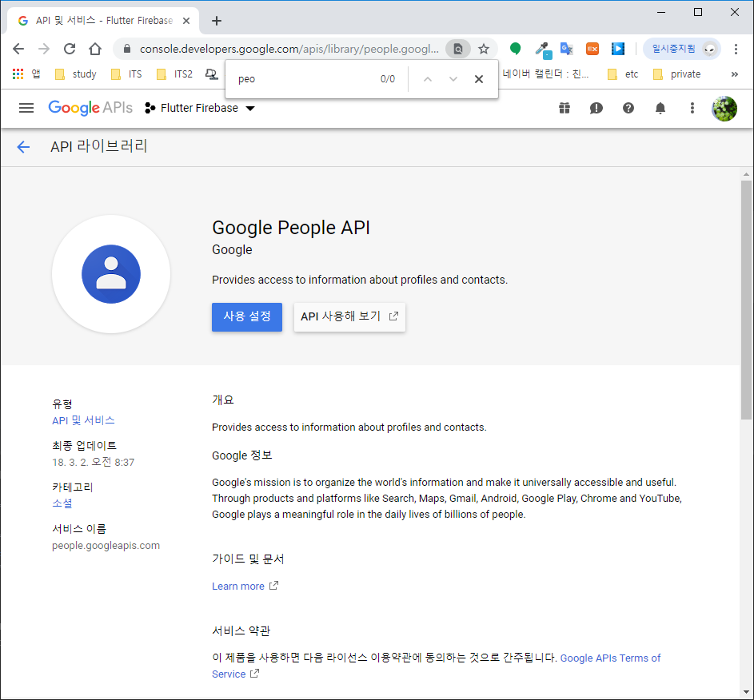Go back using API 라이브러리 arrow
This screenshot has height=700, width=754.
[23, 146]
